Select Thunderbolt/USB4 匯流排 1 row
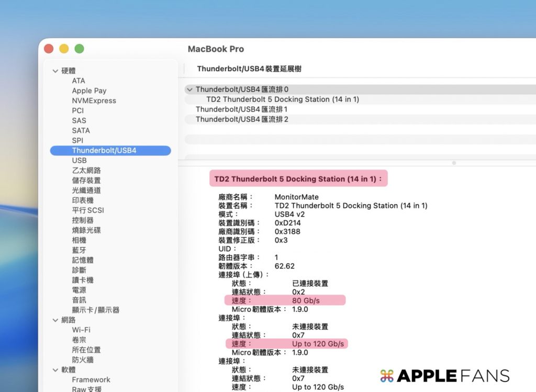This screenshot has height=392, width=536. (241, 109)
